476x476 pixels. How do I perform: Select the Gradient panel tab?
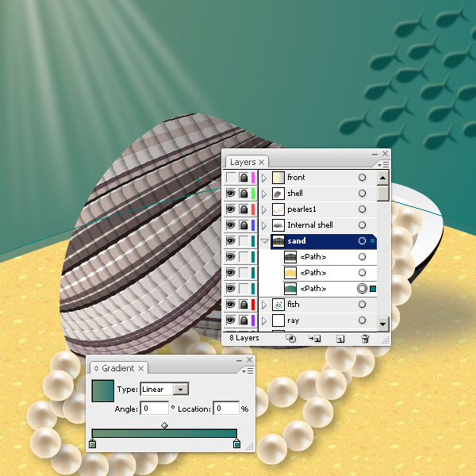117,368
